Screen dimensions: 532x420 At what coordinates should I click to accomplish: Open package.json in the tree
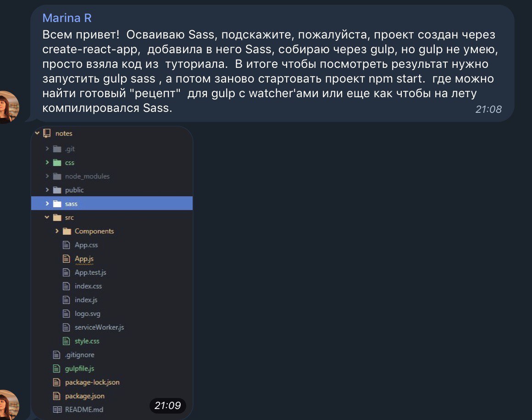pos(85,396)
